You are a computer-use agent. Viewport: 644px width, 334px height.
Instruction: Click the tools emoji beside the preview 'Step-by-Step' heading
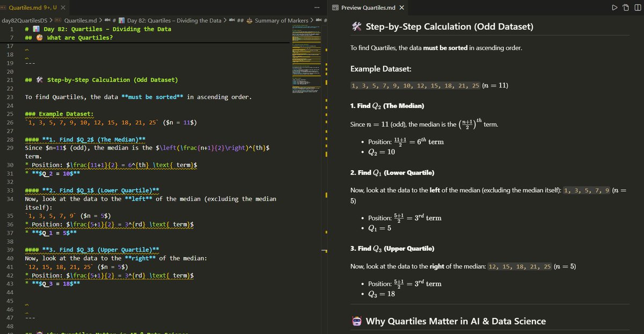point(357,27)
